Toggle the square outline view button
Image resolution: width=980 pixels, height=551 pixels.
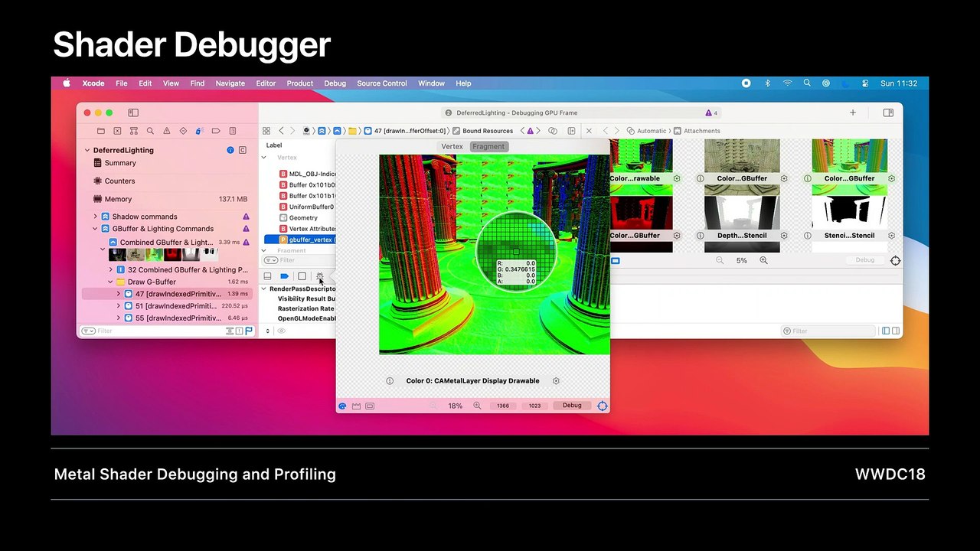(302, 276)
